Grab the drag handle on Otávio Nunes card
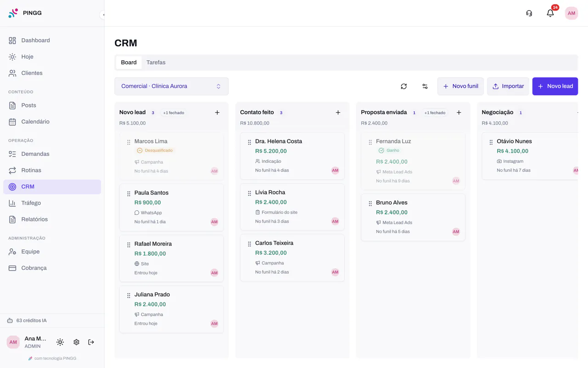Screen dimensions: 588x368 [491, 142]
